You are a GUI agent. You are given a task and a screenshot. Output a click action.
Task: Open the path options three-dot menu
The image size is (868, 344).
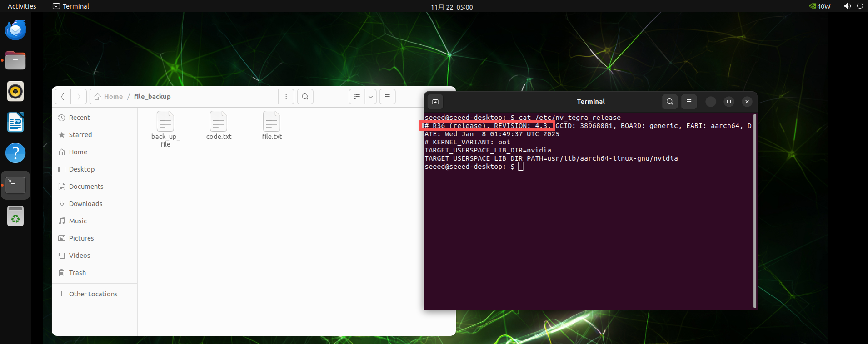point(286,97)
